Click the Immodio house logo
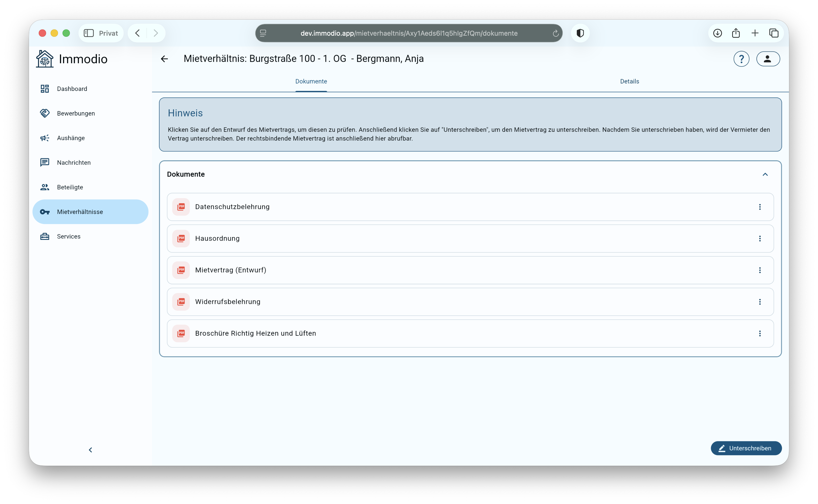Viewport: 818px width, 504px height. point(45,59)
